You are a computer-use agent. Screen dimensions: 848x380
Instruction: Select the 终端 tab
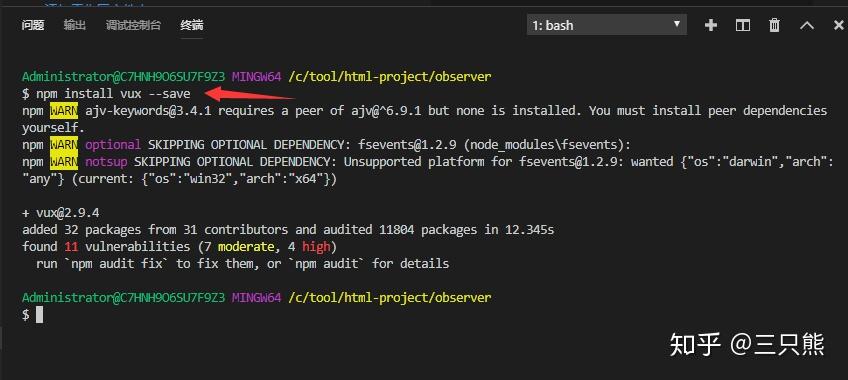191,25
